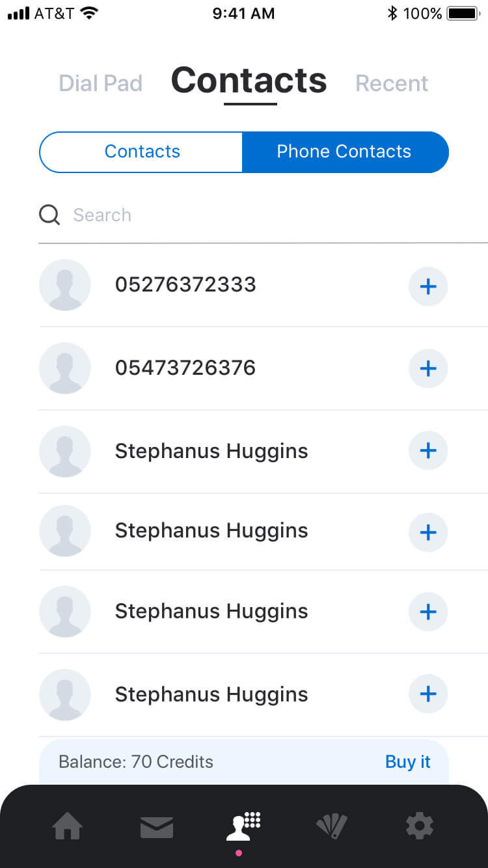The width and height of the screenshot is (488, 868).
Task: Tap the Balance: 70 Credits label
Action: pyautogui.click(x=136, y=761)
